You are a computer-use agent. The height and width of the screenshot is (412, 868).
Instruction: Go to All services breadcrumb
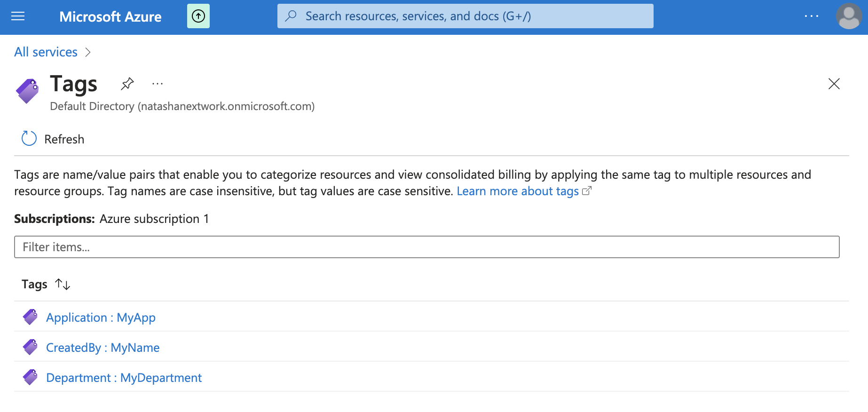pyautogui.click(x=46, y=52)
